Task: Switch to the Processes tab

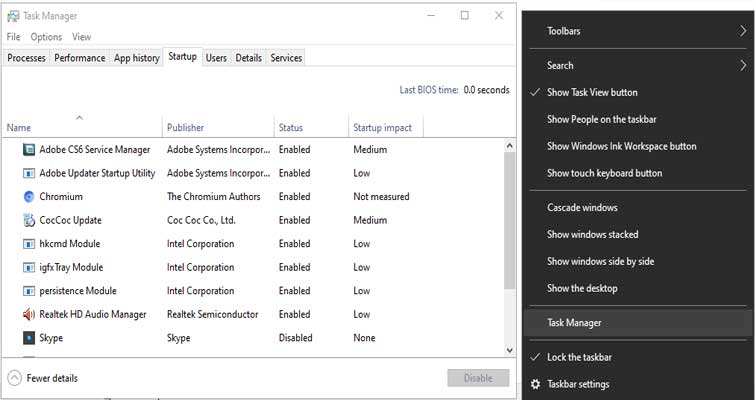Action: coord(26,58)
